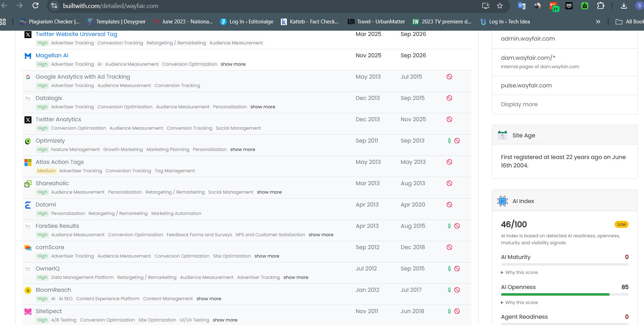Expand Why this score under AI Maturity
Image resolution: width=644 pixels, height=325 pixels.
pyautogui.click(x=519, y=273)
